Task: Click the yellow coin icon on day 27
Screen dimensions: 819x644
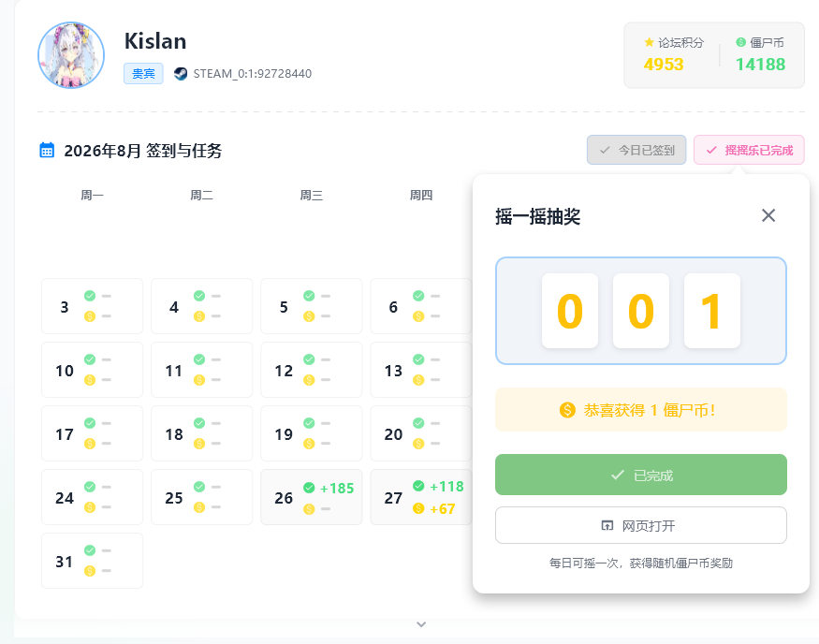Action: tap(418, 508)
